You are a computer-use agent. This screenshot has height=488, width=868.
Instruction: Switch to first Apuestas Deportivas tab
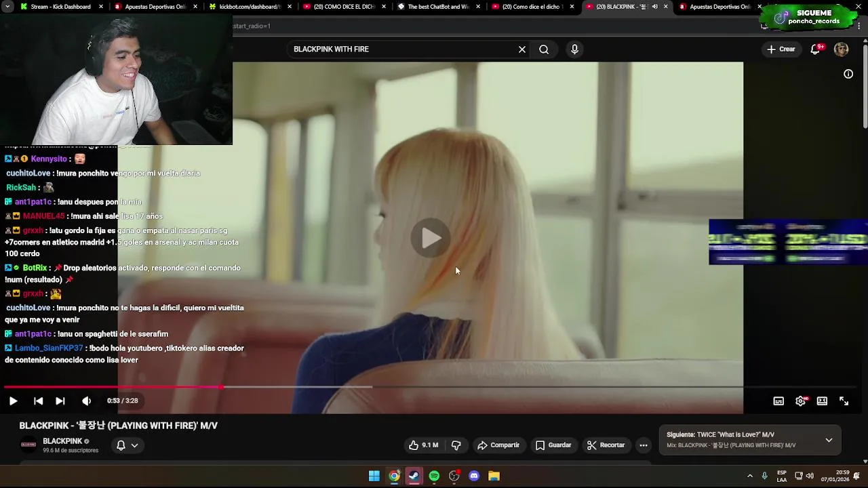155,7
